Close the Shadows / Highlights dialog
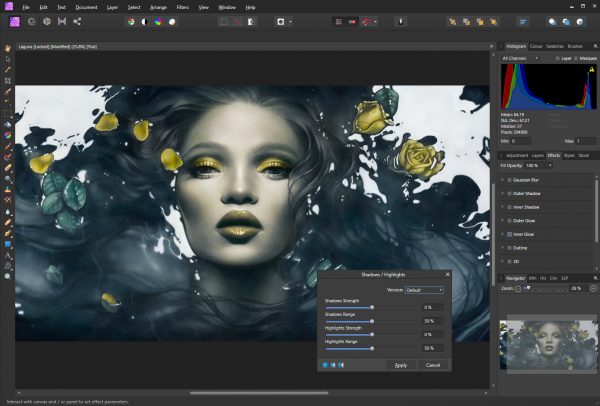The image size is (600, 406). 447,274
